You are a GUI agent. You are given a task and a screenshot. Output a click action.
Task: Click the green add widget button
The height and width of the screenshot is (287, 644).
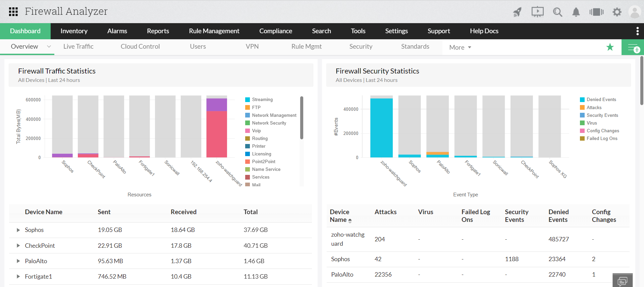tap(633, 47)
